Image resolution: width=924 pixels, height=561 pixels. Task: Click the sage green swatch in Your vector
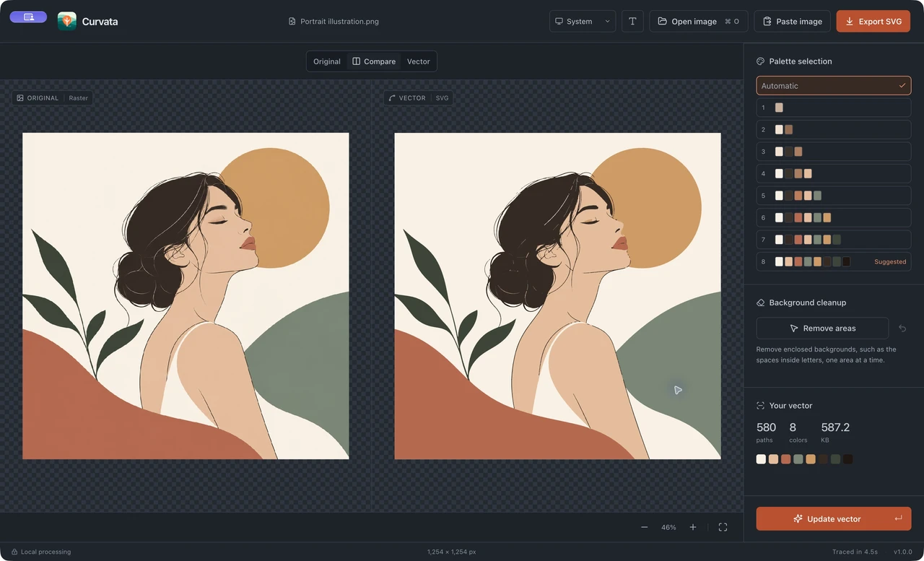(798, 459)
